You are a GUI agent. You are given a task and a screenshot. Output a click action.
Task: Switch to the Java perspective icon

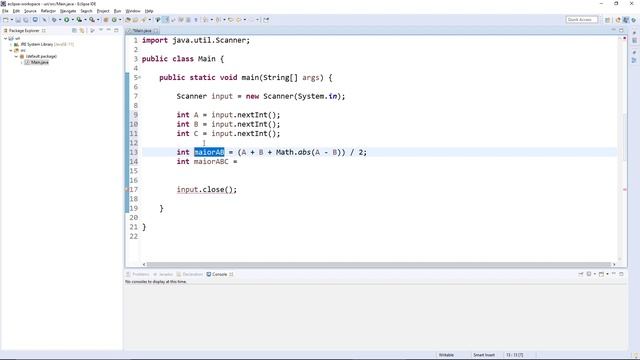626,20
